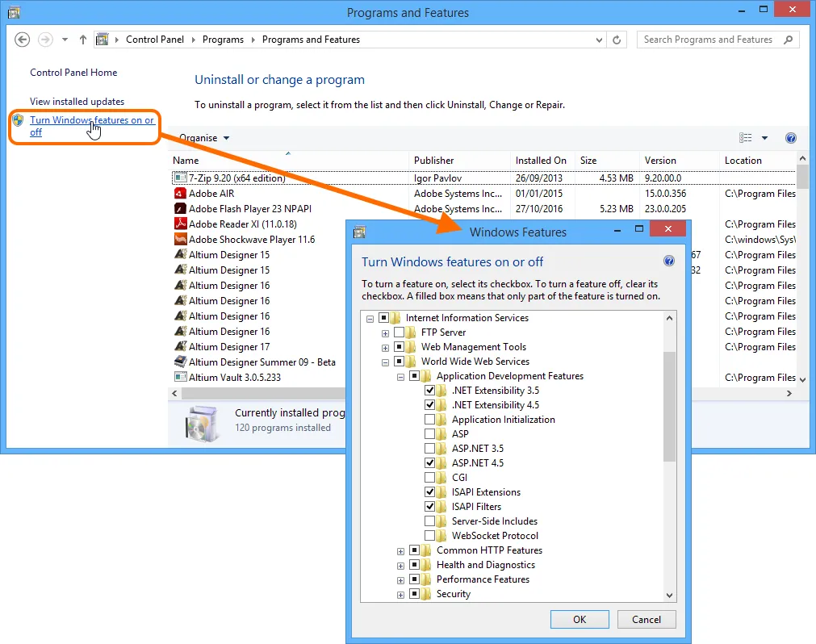
Task: Expand the Health and Diagnostics node
Action: pos(400,566)
